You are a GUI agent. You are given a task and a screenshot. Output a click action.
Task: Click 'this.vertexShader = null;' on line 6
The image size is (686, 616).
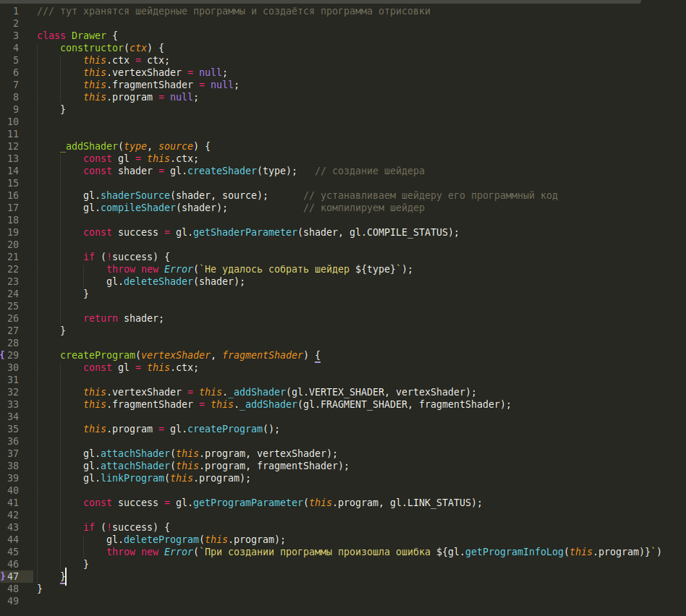coord(155,72)
